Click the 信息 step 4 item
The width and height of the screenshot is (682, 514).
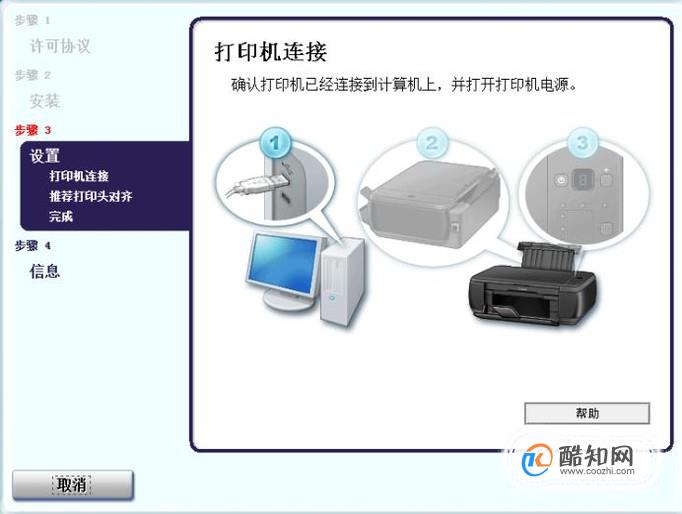point(44,271)
